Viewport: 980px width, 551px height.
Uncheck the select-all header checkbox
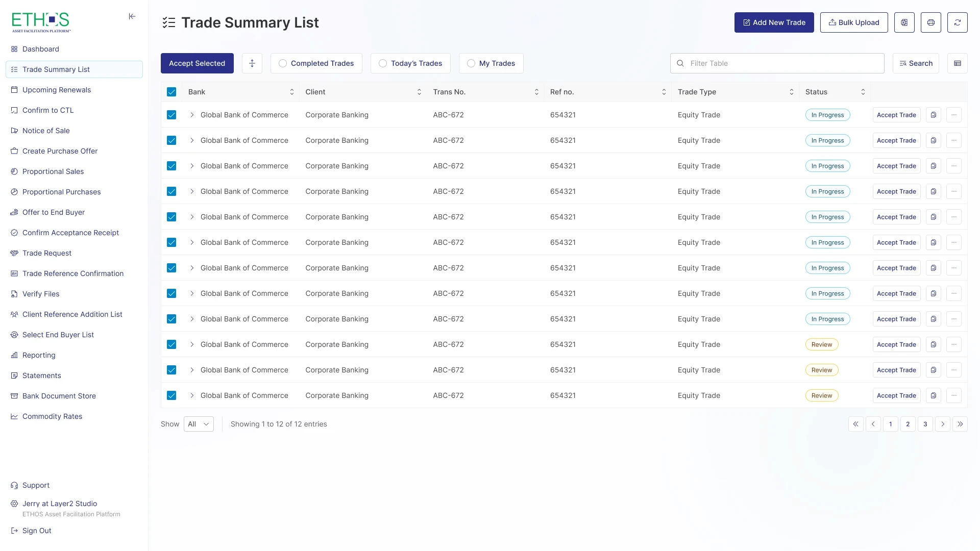(171, 92)
